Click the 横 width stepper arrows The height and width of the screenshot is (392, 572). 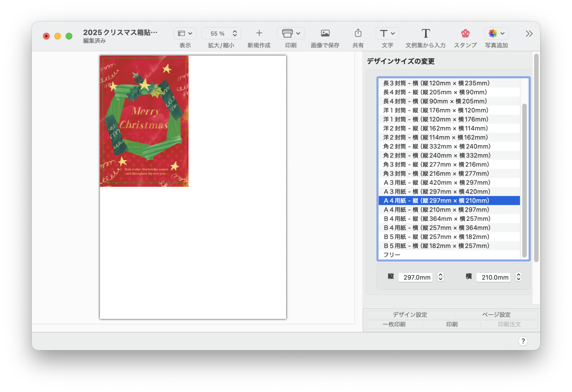click(518, 277)
